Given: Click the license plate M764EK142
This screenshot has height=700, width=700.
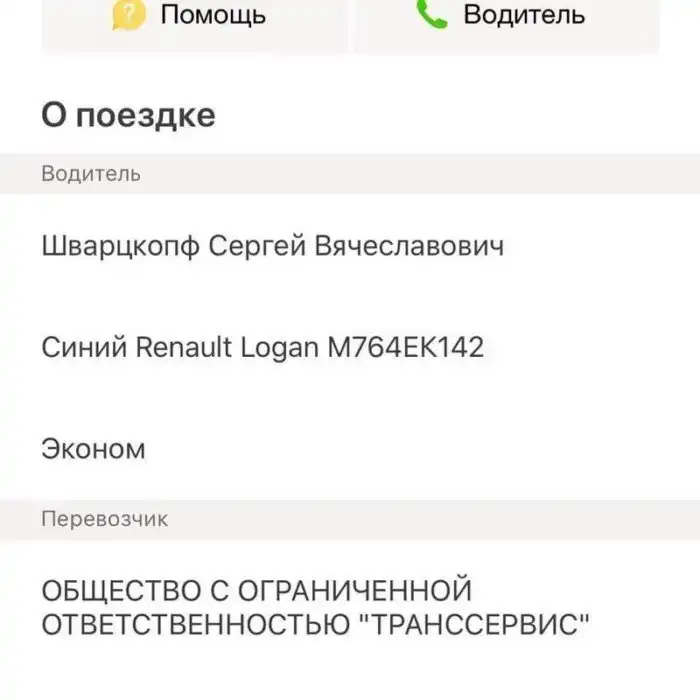Looking at the screenshot, I should (x=406, y=348).
